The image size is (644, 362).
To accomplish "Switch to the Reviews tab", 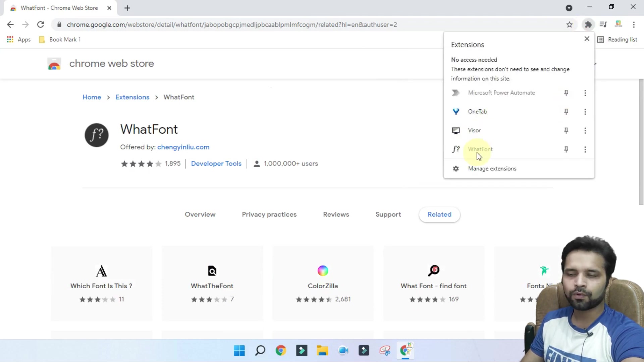I will point(336,215).
